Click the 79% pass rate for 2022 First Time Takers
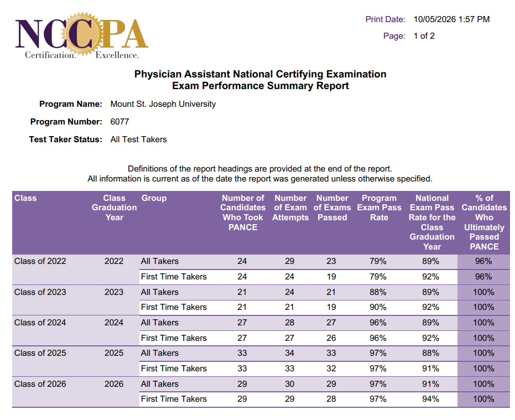The height and width of the screenshot is (420, 515). coord(378,277)
